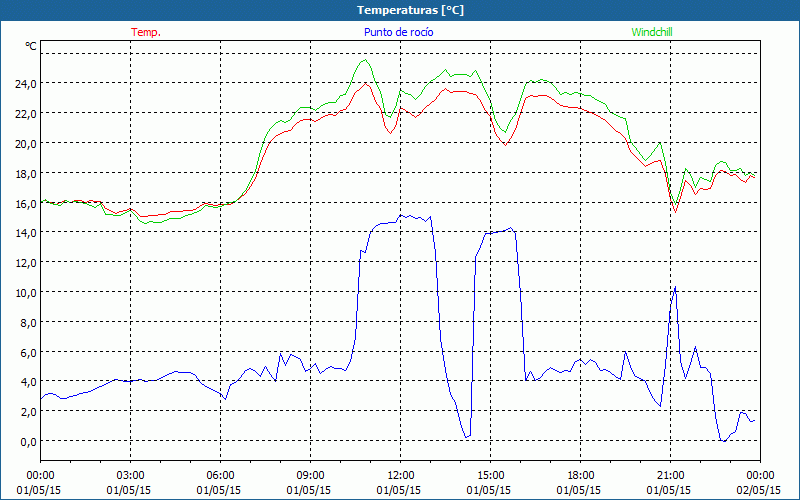Viewport: 800px width, 500px height.
Task: Click the 24,0 y-axis value
Action: point(26,83)
